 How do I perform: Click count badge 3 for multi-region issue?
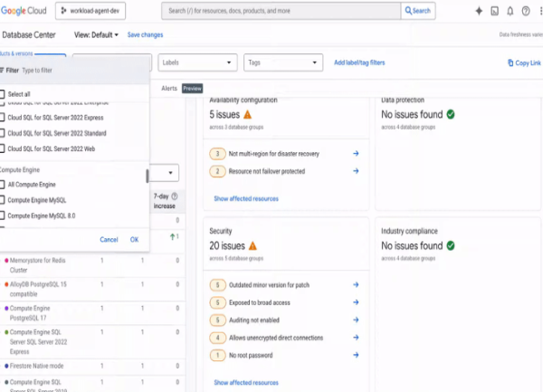tap(217, 154)
